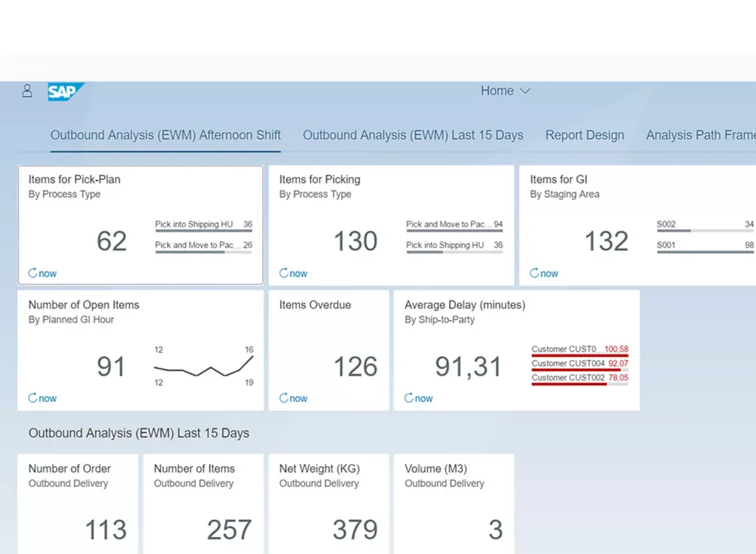Image resolution: width=756 pixels, height=554 pixels.
Task: Select the Outbound Analysis Afternoon Shift tab
Action: pos(165,135)
